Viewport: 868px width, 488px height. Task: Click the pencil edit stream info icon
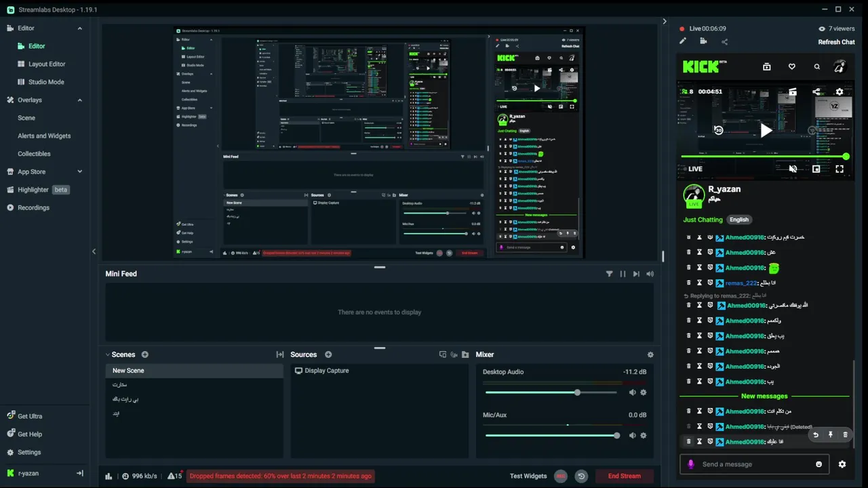[683, 41]
